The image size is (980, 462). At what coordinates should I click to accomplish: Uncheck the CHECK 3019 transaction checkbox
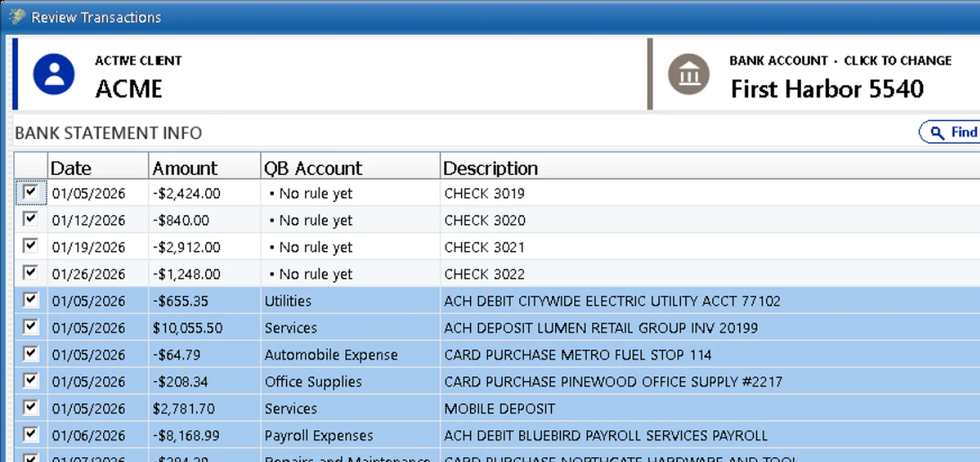(30, 192)
